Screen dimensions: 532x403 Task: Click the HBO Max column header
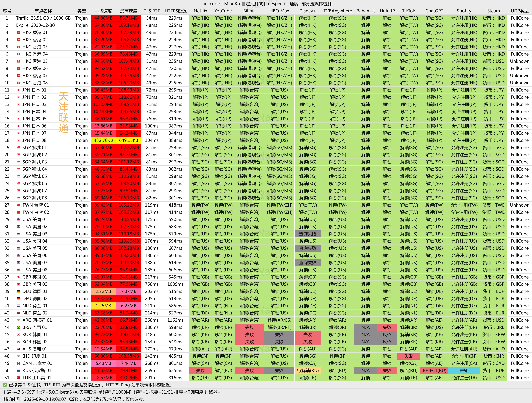279,11
